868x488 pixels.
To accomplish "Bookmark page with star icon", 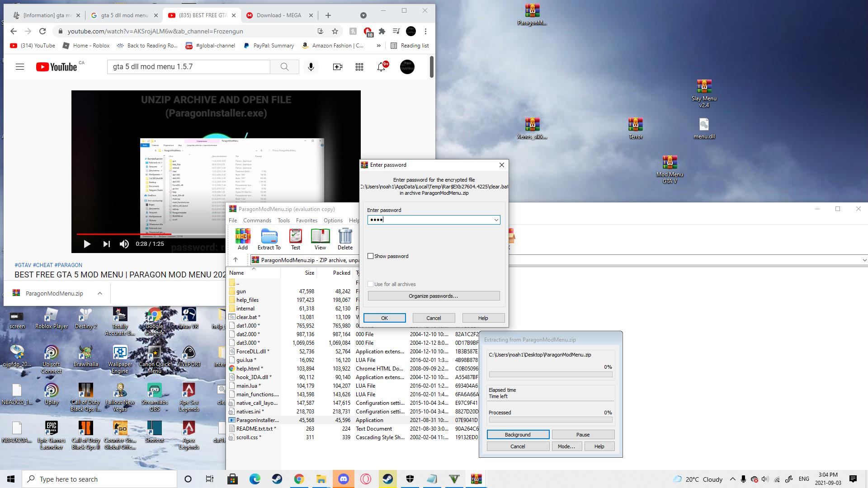I will click(x=335, y=31).
